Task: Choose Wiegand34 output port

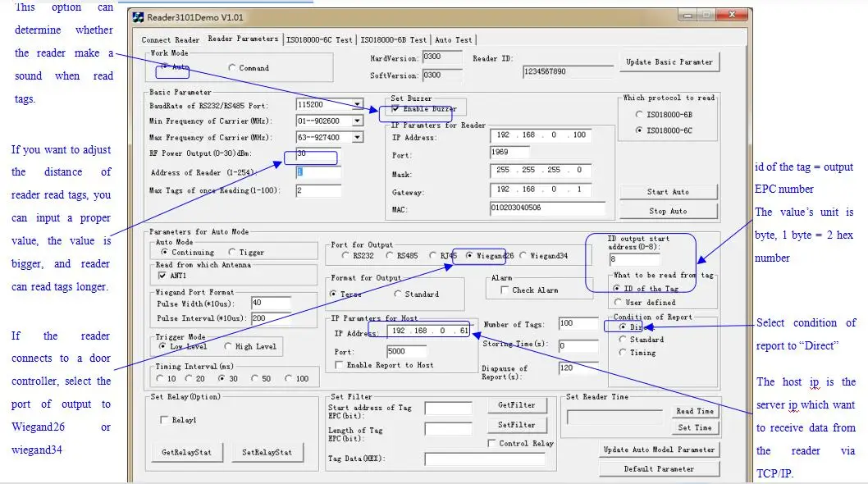Action: [x=523, y=255]
